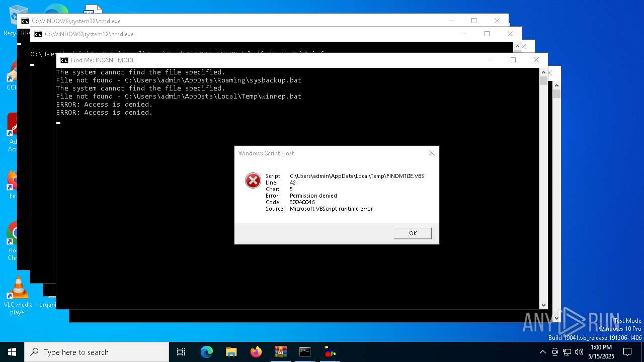Maximize the Find Me: INSANE MODE window
This screenshot has height=362, width=644.
pyautogui.click(x=513, y=60)
